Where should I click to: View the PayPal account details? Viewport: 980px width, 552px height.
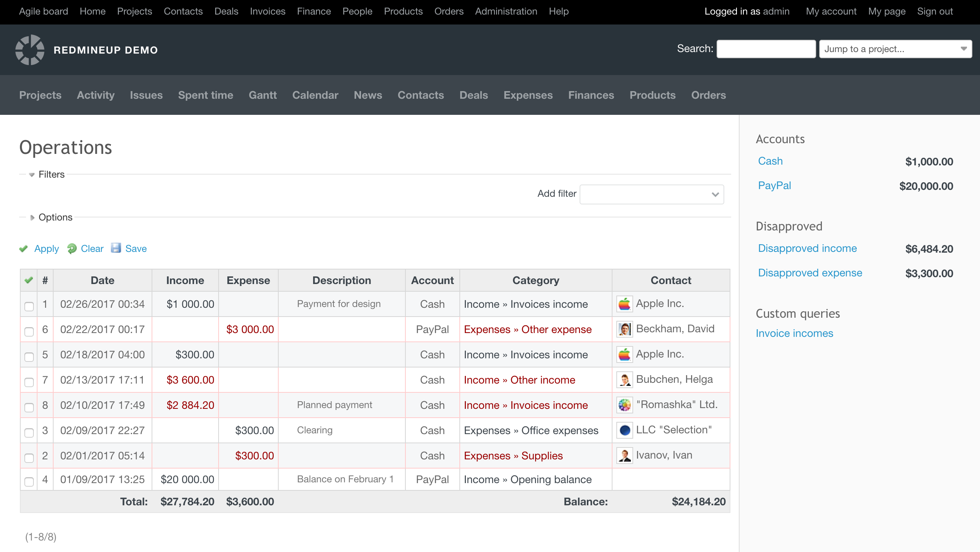774,185
